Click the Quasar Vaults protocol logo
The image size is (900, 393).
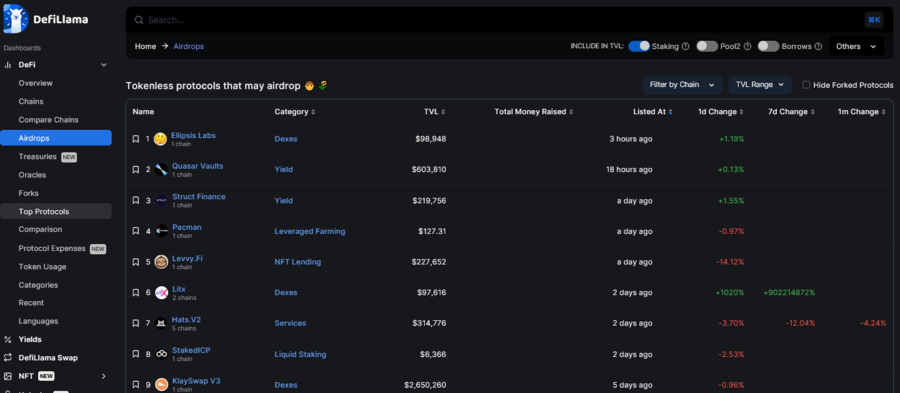pos(161,170)
